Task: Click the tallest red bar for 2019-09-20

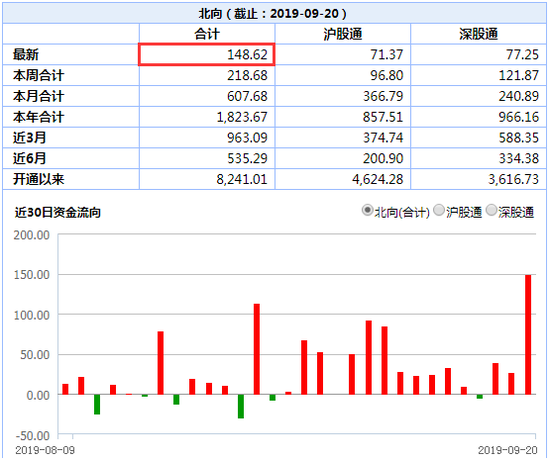Action: point(528,335)
